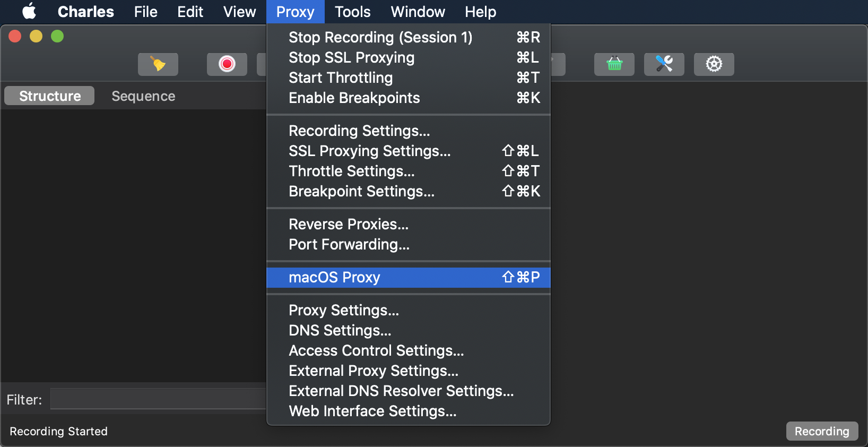Open the Help menu
The height and width of the screenshot is (447, 868).
click(480, 12)
